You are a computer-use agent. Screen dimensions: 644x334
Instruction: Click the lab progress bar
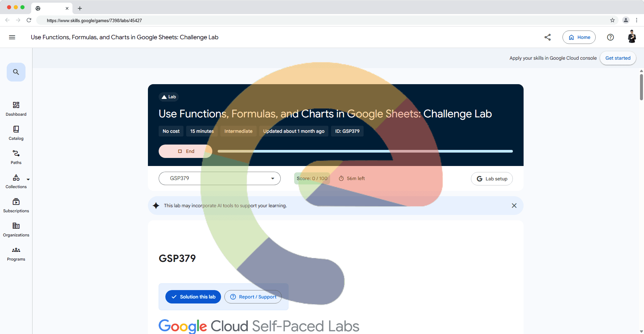(x=365, y=151)
